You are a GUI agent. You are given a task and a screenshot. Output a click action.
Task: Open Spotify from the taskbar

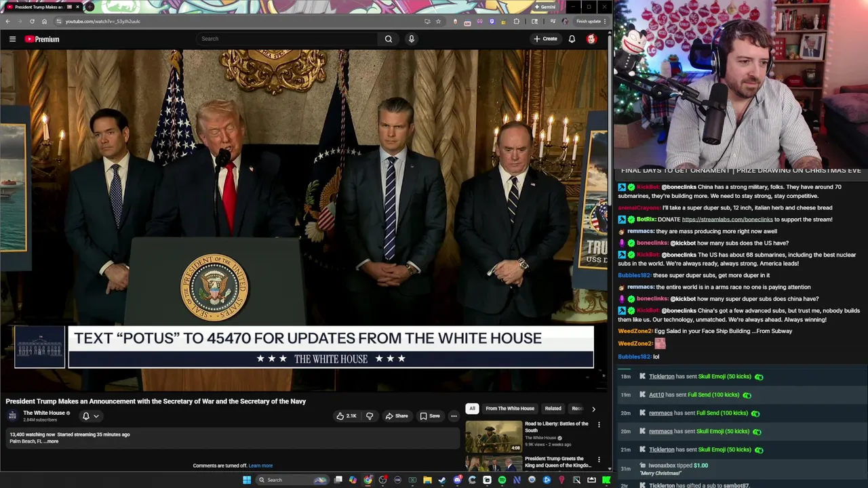point(502,480)
